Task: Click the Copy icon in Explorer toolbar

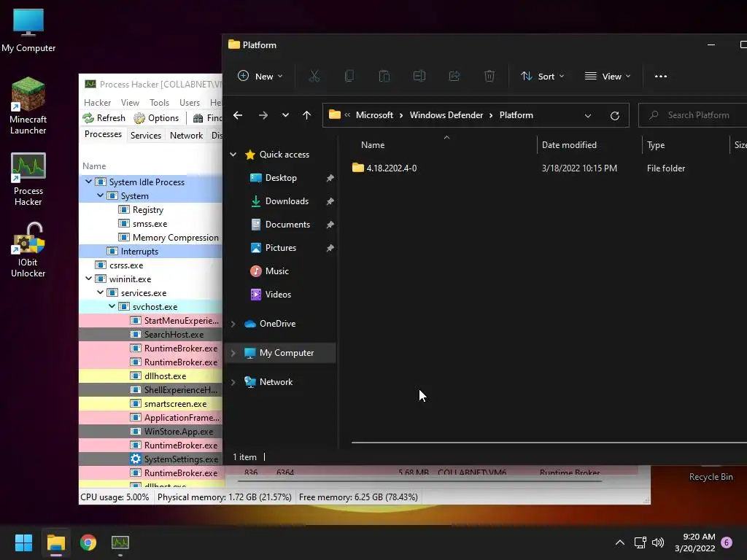Action: coord(349,76)
